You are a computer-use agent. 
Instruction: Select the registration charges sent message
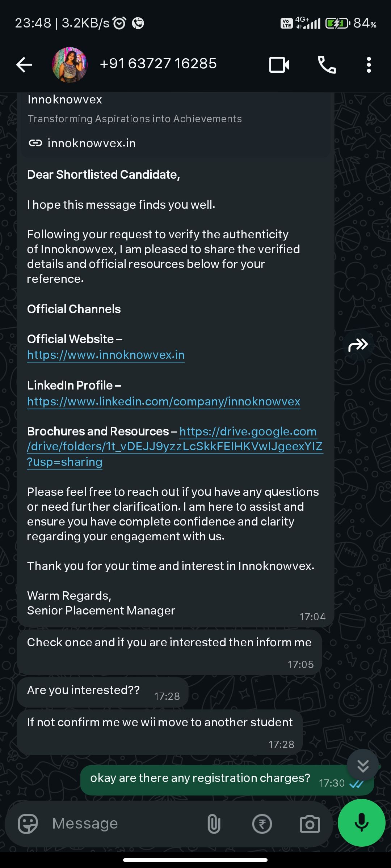tap(227, 780)
